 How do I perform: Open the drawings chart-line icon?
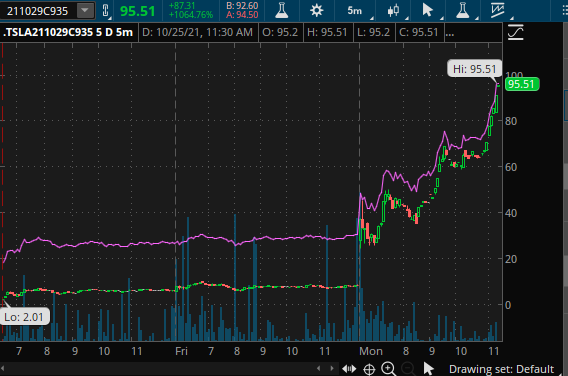(x=498, y=10)
